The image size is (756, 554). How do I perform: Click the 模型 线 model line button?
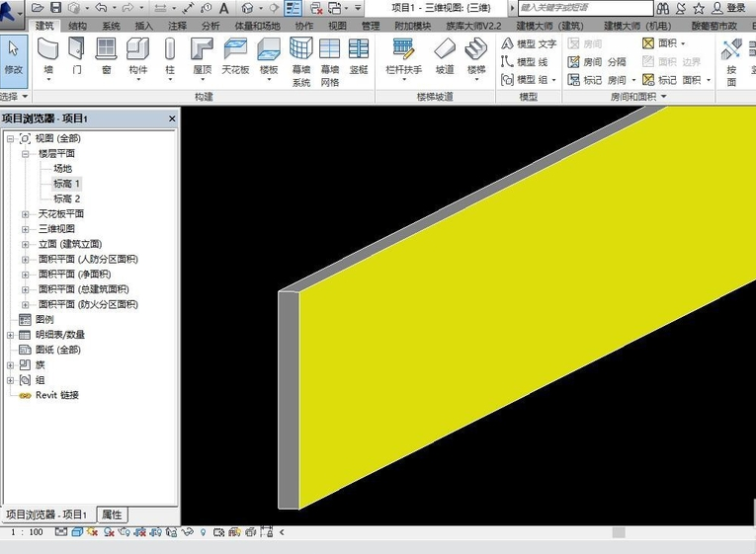pos(525,61)
